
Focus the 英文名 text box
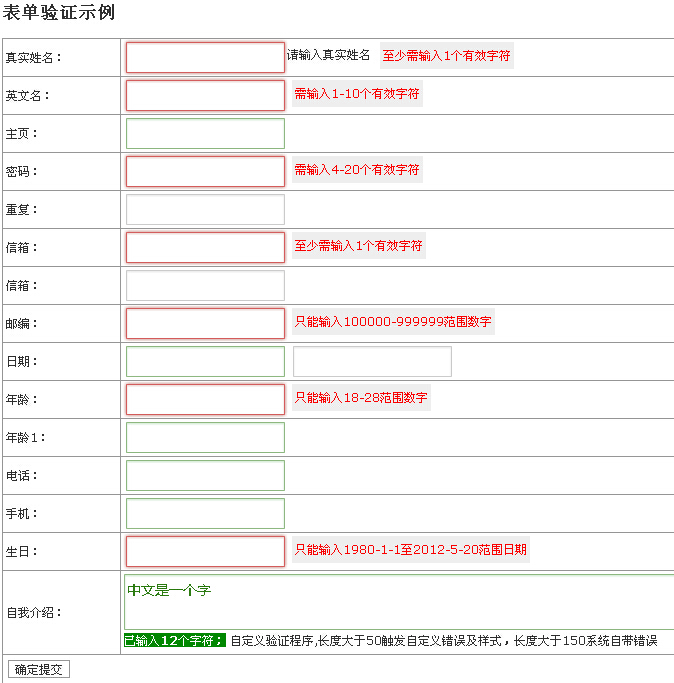coord(205,95)
